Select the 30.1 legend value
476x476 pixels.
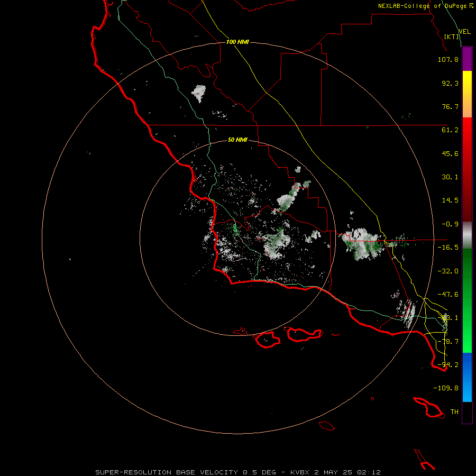[x=450, y=177]
